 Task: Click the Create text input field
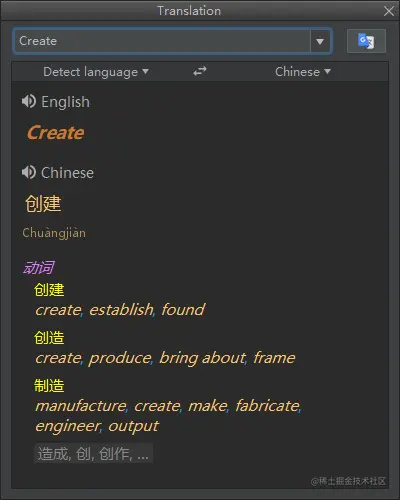point(162,41)
